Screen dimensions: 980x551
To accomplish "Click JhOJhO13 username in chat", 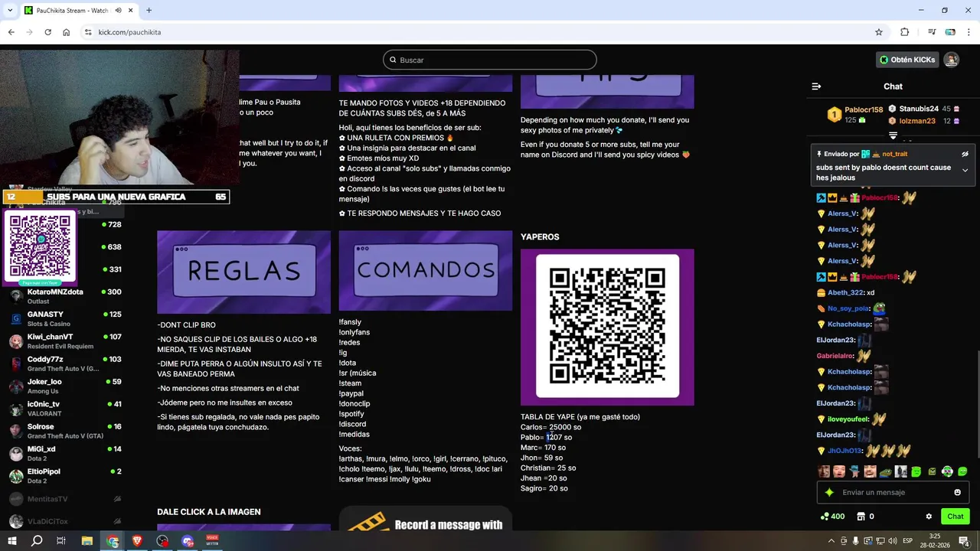I will [844, 451].
